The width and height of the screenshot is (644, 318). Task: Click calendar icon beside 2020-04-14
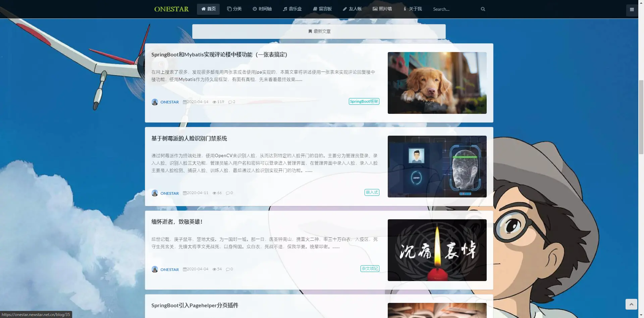click(185, 102)
